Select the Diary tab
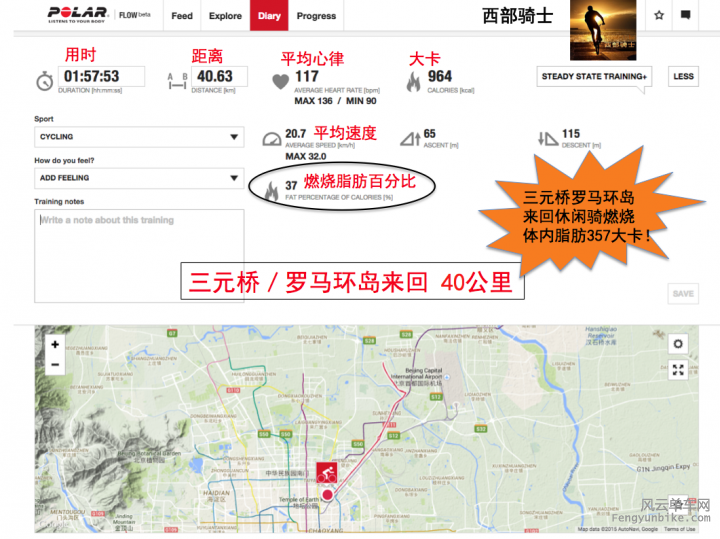Image resolution: width=720 pixels, height=539 pixels. pos(269,16)
